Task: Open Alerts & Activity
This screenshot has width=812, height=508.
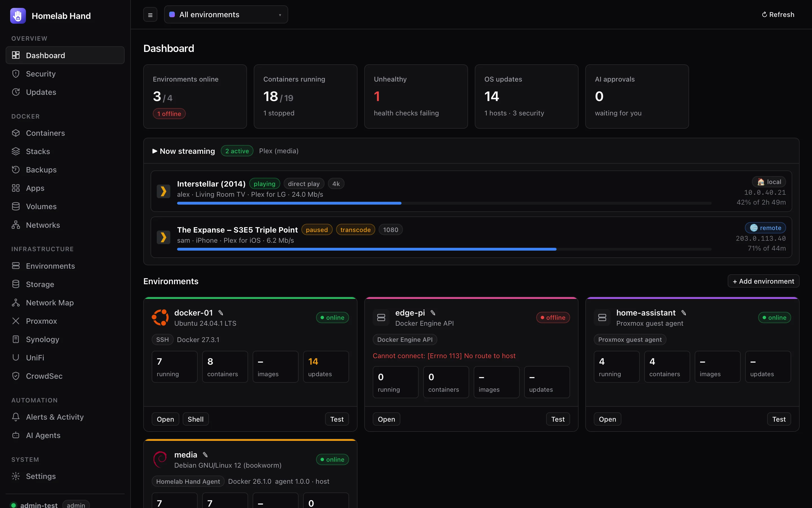Action: point(65,417)
